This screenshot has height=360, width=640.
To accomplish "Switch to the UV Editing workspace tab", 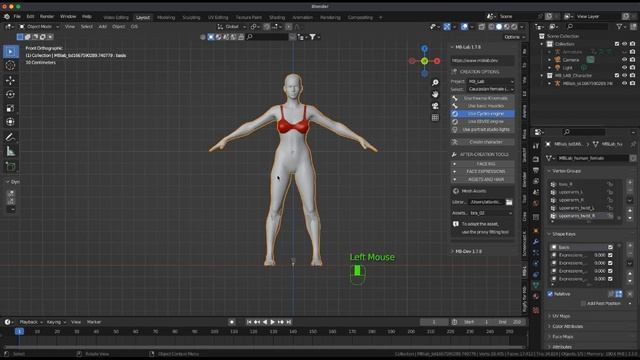I will pos(218,18).
